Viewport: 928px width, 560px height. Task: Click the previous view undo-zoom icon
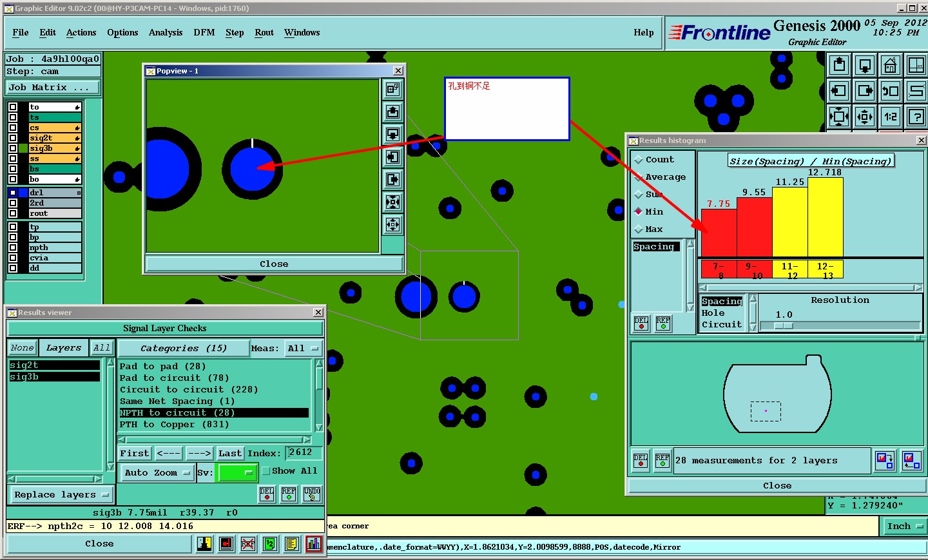point(891,91)
